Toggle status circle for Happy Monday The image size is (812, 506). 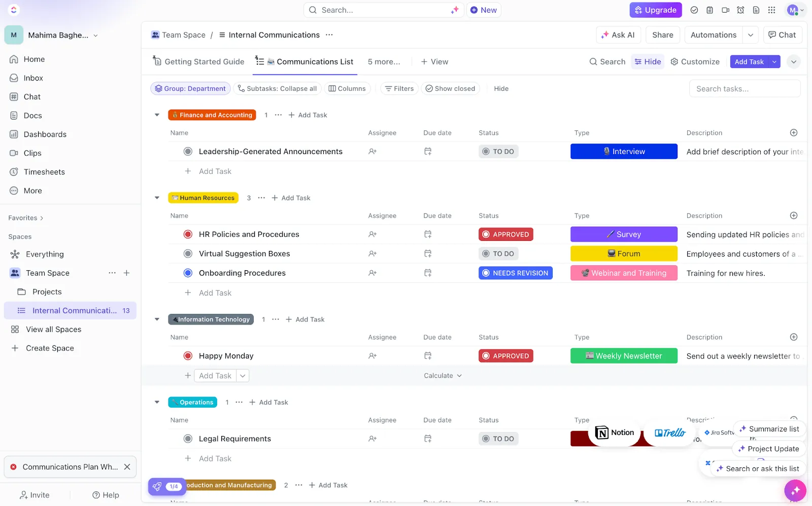pos(188,356)
